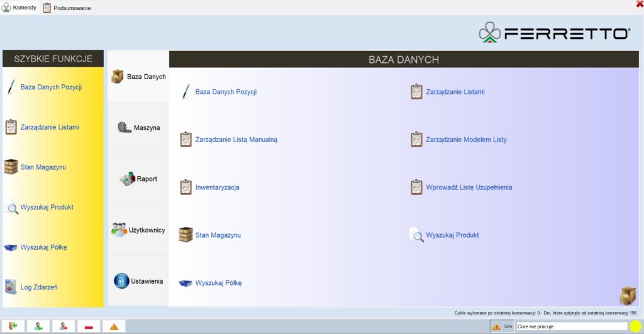
Task: Click the Raport chart icon
Action: [x=127, y=179]
